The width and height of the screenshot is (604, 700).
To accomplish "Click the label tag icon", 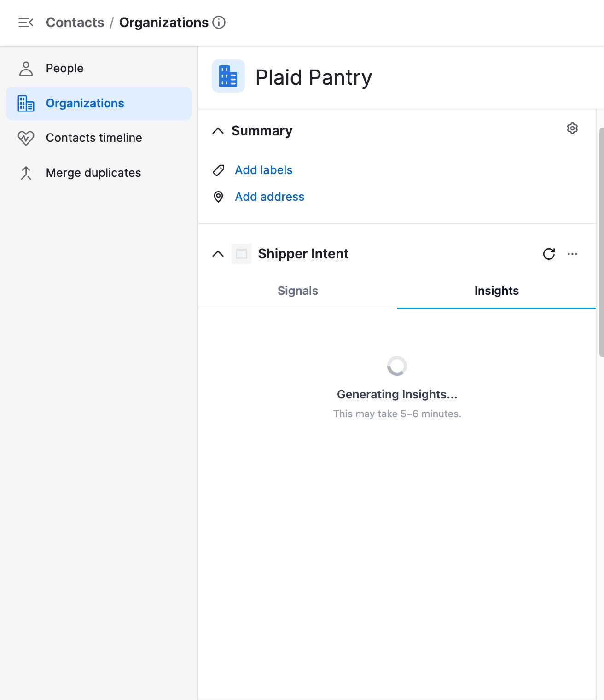I will click(x=218, y=170).
